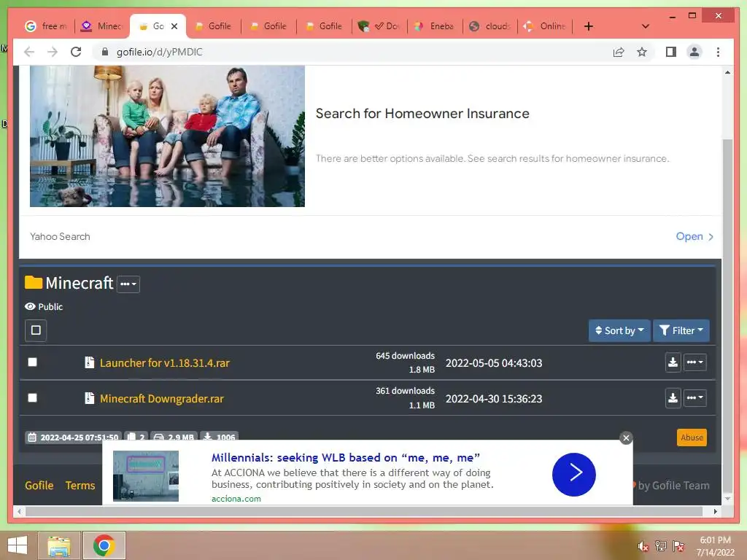Expand the Sort by dropdown

(619, 330)
